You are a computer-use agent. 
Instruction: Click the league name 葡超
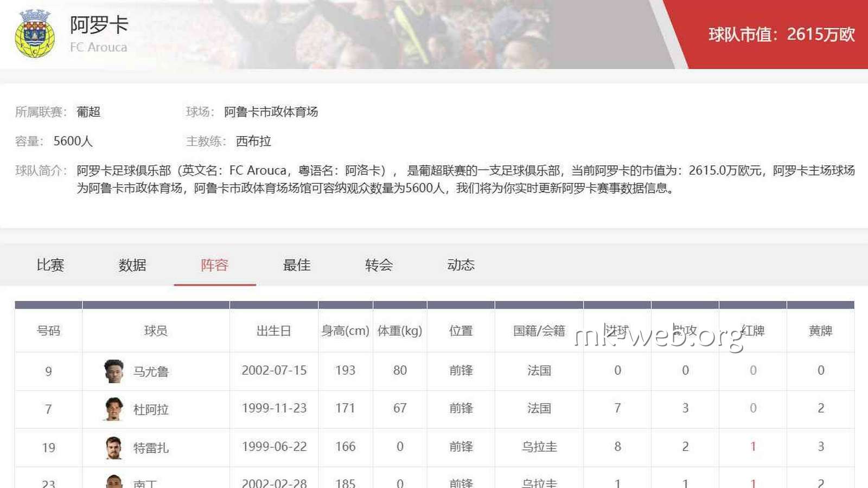coord(88,112)
